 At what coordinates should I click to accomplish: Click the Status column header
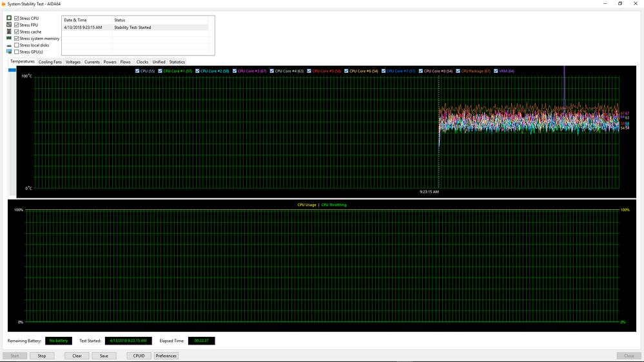pos(161,20)
